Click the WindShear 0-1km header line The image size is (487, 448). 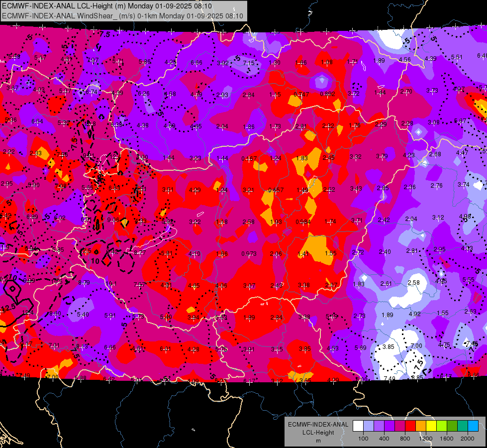pyautogui.click(x=123, y=16)
